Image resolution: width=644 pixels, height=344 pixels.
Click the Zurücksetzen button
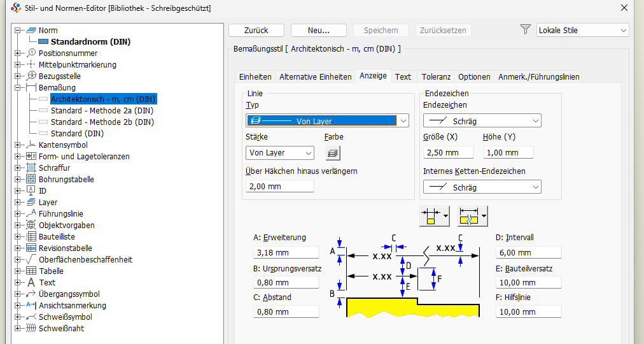pos(443,31)
